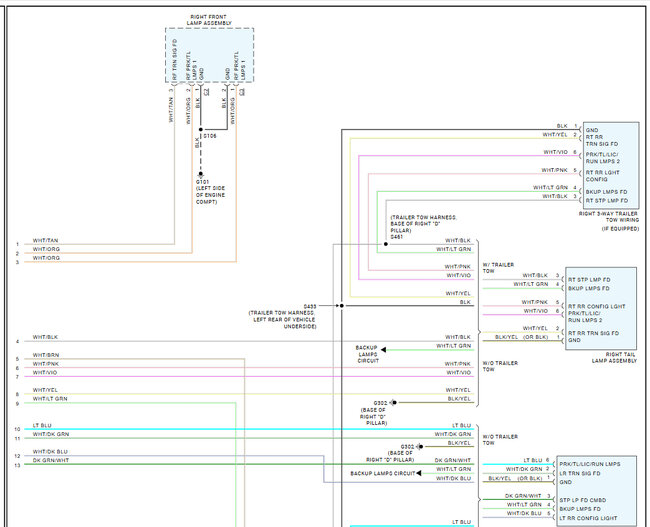Click the LT RR CONFIG LIGHT pin label
The width and height of the screenshot is (650, 527).
click(588, 518)
